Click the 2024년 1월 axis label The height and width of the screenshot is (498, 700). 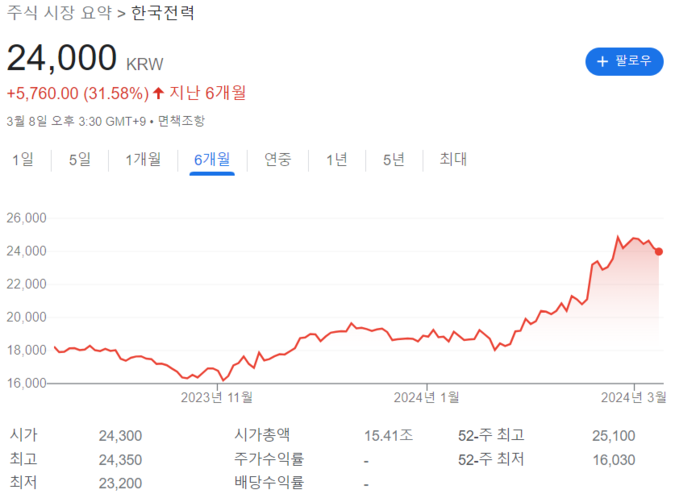426,397
